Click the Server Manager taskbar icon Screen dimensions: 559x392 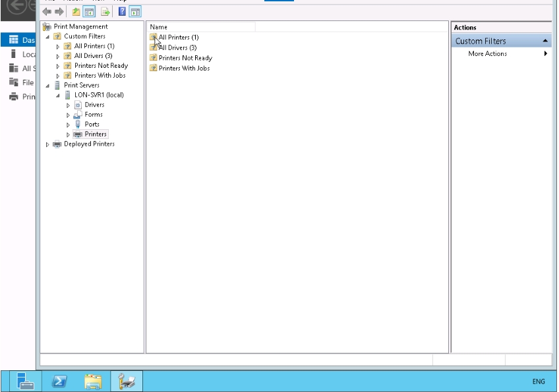pos(26,381)
